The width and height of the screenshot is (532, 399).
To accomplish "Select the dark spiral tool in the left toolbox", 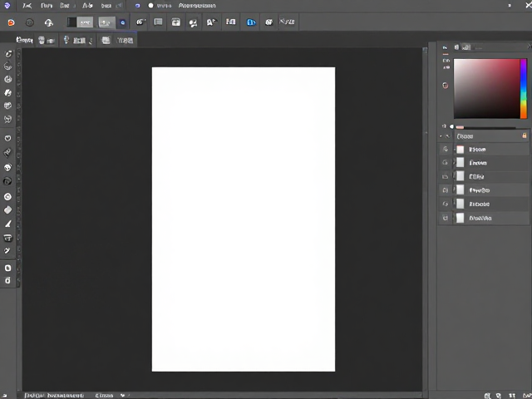I will click(7, 181).
